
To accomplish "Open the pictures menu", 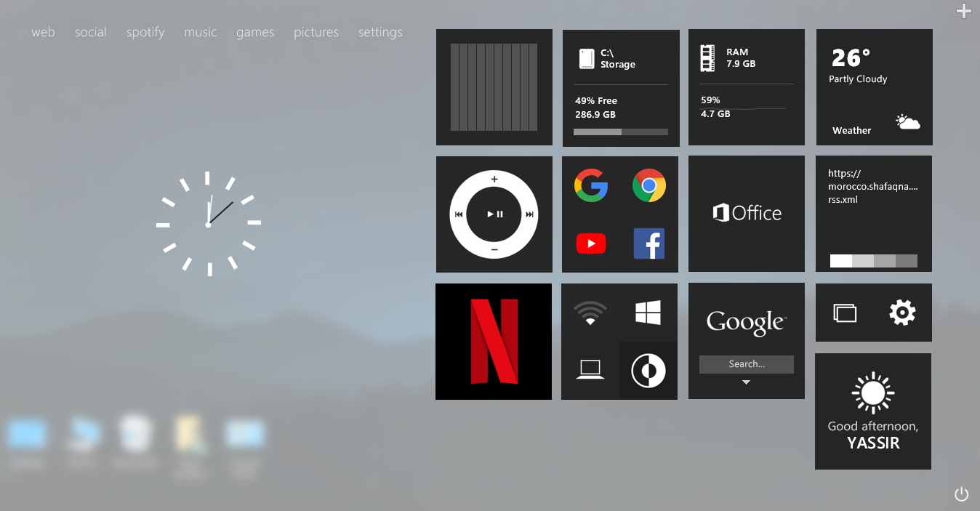I will (316, 32).
